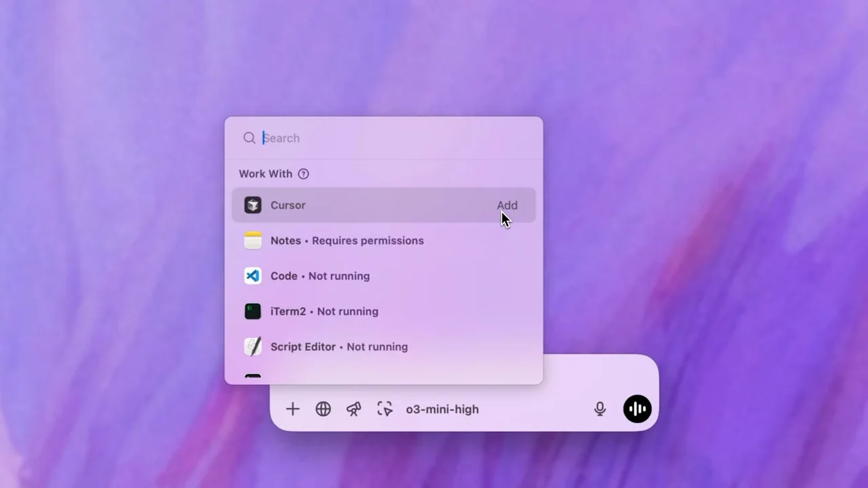The height and width of the screenshot is (488, 868).
Task: Toggle the globe web search icon
Action: point(323,409)
